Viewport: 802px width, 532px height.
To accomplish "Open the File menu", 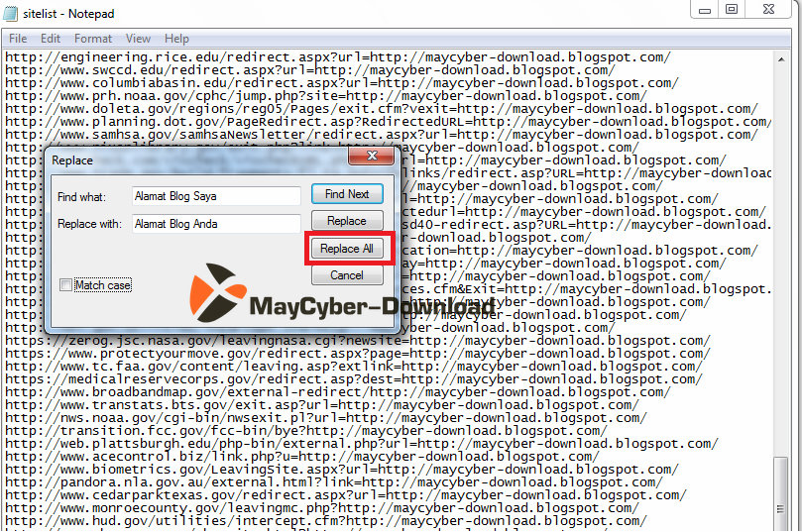I will (x=18, y=39).
